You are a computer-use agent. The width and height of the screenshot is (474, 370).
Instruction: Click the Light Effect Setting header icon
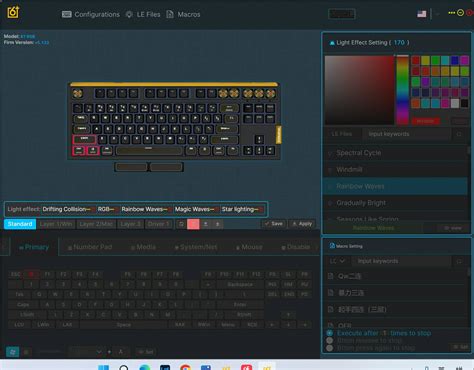(332, 43)
